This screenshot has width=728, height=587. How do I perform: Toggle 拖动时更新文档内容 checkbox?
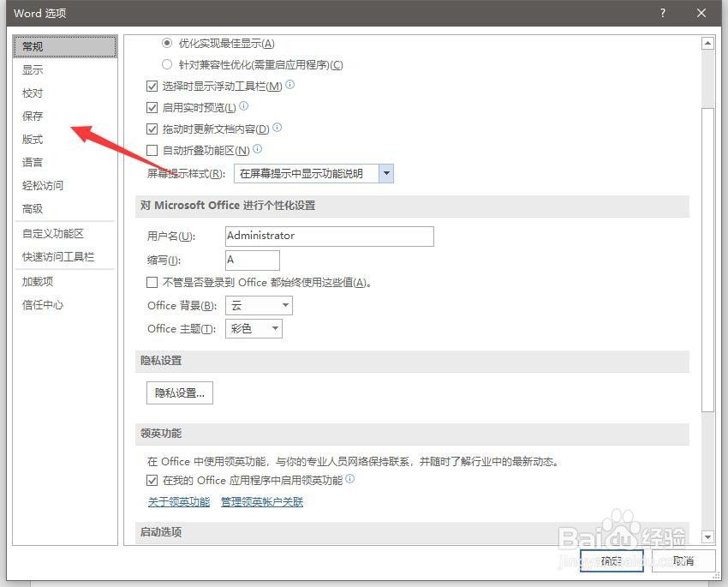point(152,129)
